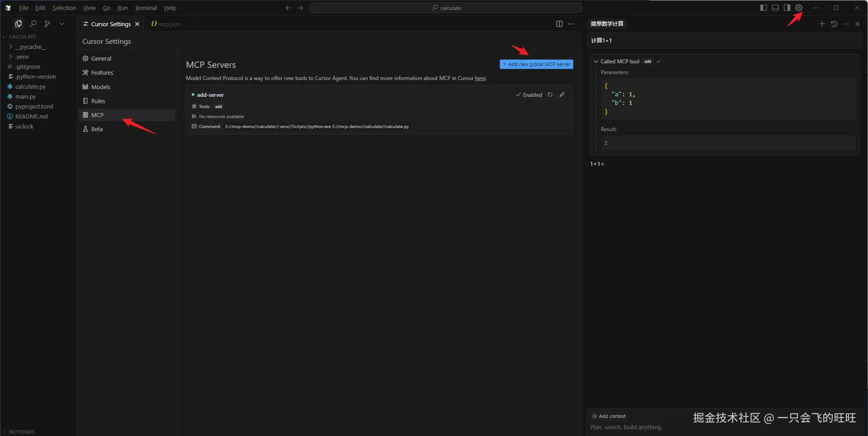The height and width of the screenshot is (436, 868).
Task: Open the Search view magnifier icon
Action: pos(33,24)
